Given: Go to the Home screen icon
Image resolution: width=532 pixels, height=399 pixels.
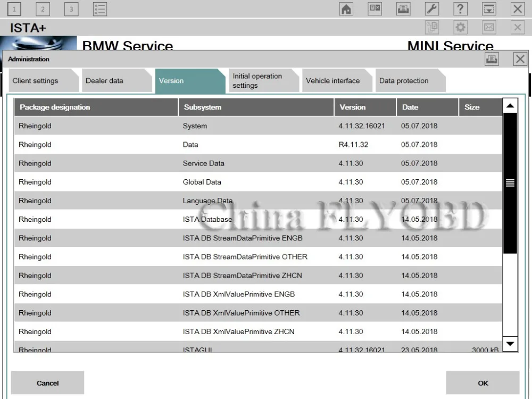Looking at the screenshot, I should coord(346,9).
